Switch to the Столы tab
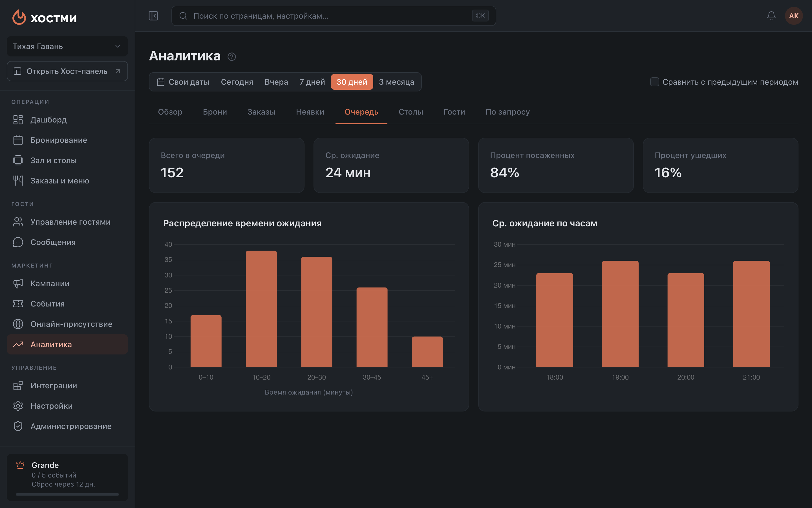 [411, 112]
